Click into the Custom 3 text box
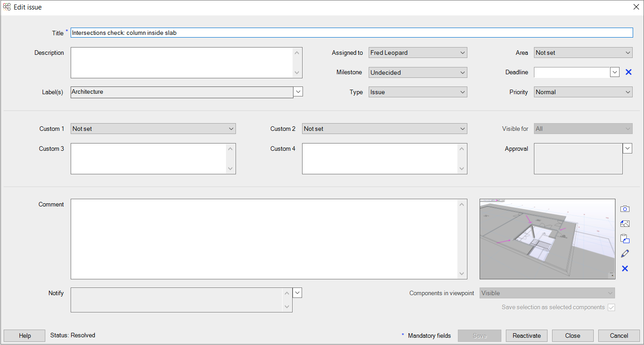 tap(148, 158)
